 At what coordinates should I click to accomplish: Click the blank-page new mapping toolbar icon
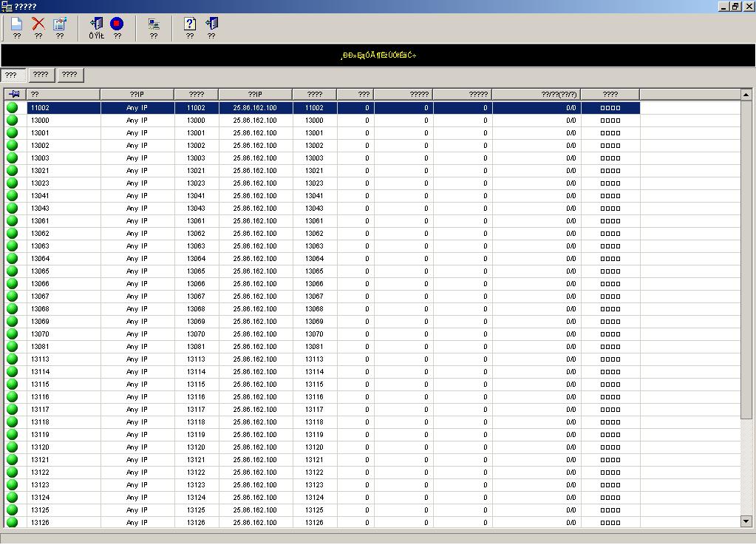click(x=17, y=24)
